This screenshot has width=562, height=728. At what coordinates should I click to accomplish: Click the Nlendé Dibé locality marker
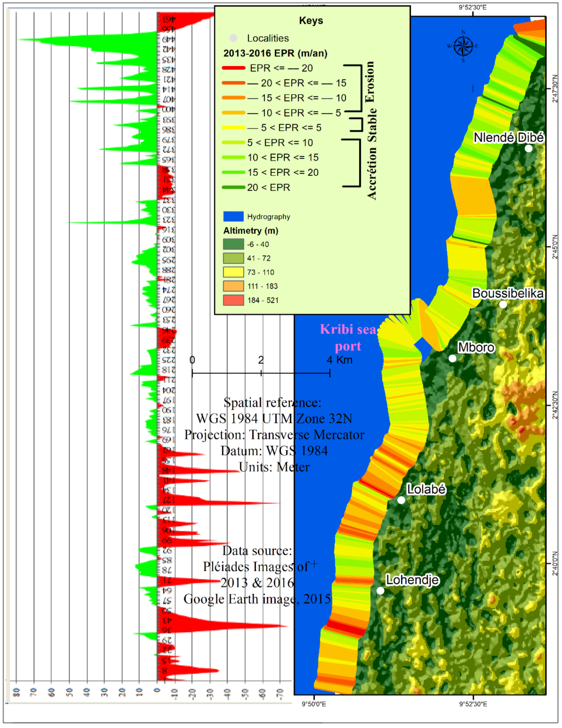(528, 149)
